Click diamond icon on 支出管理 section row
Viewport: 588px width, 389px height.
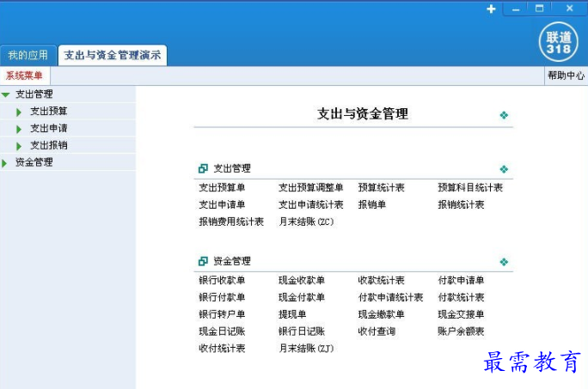504,169
